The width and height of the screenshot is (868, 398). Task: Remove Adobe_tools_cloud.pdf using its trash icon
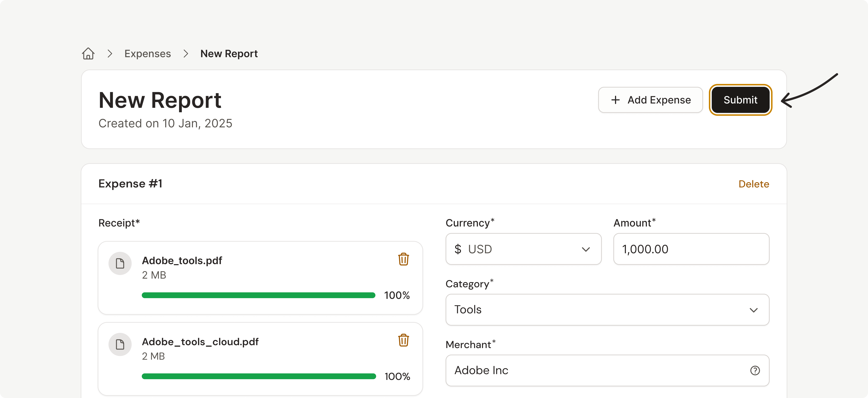coord(403,340)
